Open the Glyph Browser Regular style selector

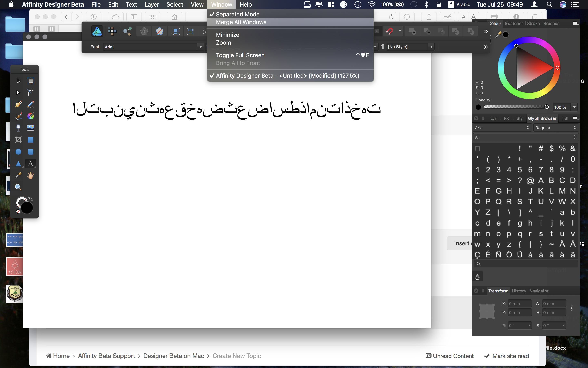click(556, 128)
